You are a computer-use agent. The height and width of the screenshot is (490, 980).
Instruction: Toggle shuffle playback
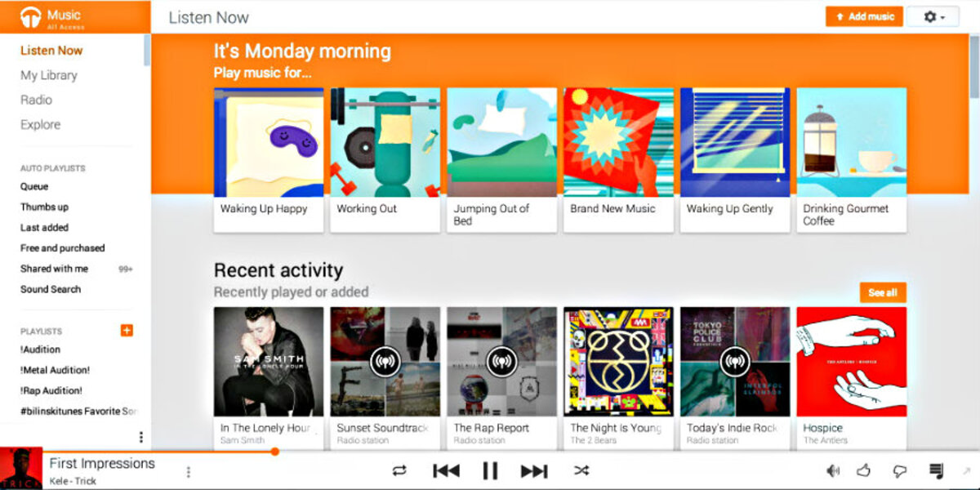click(x=581, y=470)
